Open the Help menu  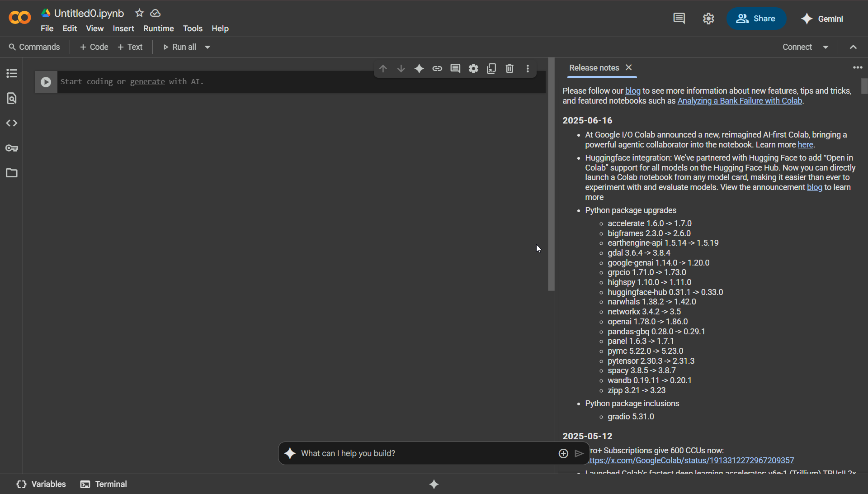[220, 28]
